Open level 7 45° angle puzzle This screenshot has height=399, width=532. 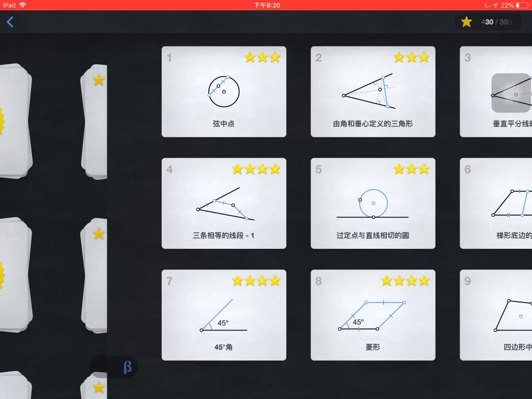click(x=224, y=315)
